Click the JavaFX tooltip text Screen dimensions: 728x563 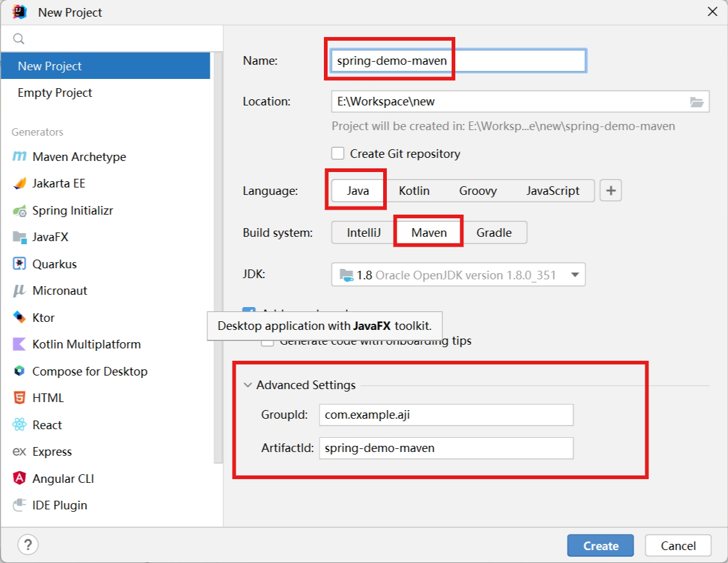click(325, 326)
